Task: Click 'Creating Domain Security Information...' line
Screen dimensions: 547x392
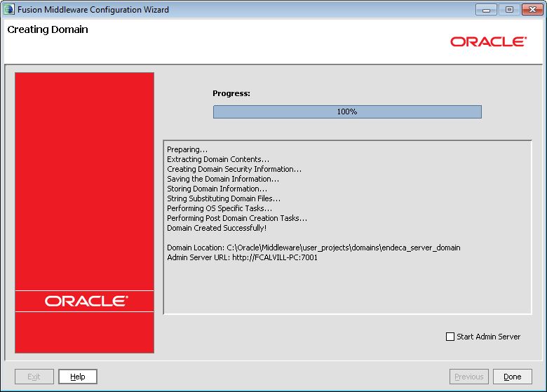Action: 234,169
